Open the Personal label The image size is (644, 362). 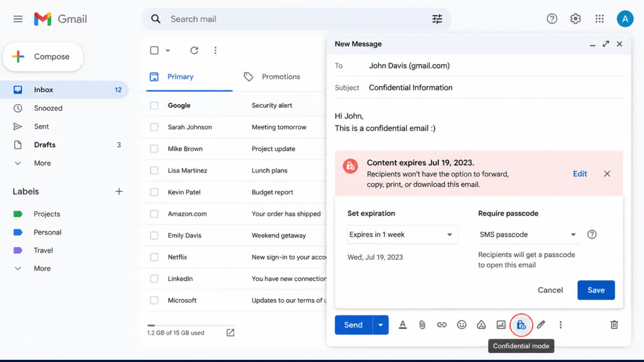pos(47,232)
